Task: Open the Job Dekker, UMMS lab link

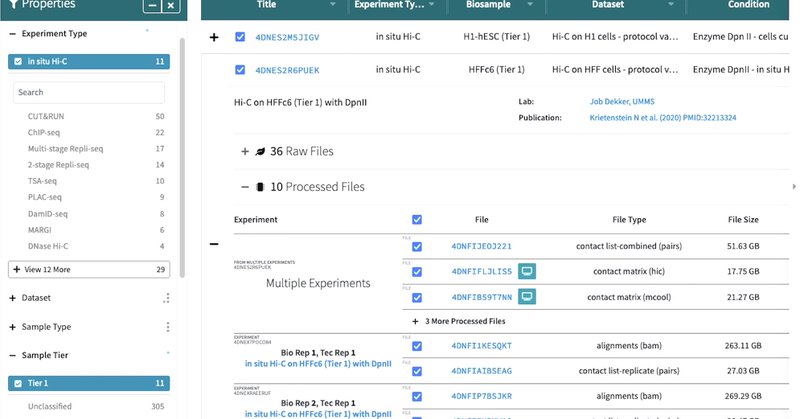Action: click(x=622, y=102)
